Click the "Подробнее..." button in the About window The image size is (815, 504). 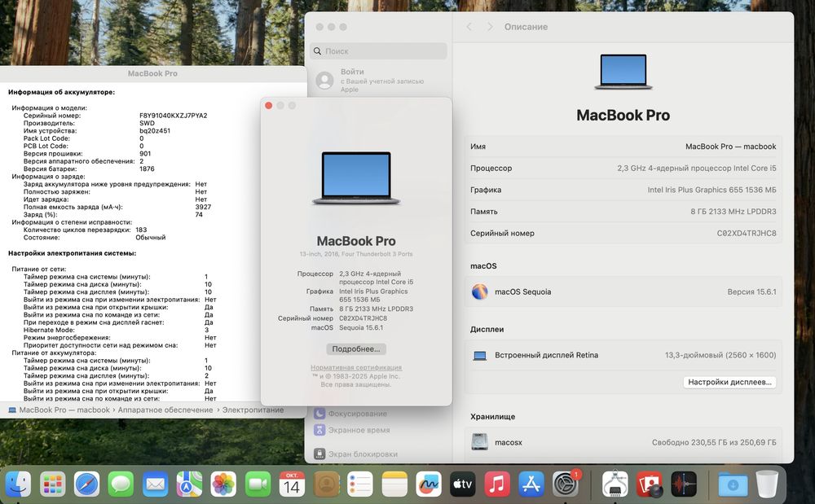point(356,348)
